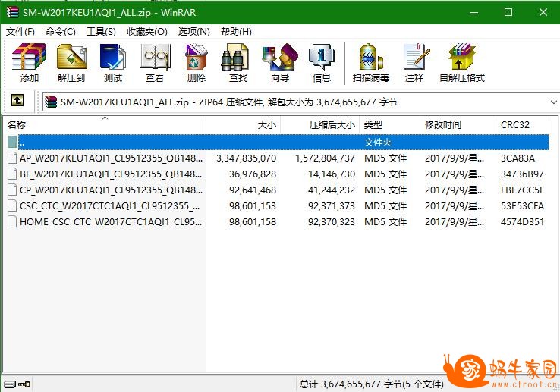Select the AP_W2017KEU1AQI1_CL9512355 file
The width and height of the screenshot is (560, 392).
[111, 158]
